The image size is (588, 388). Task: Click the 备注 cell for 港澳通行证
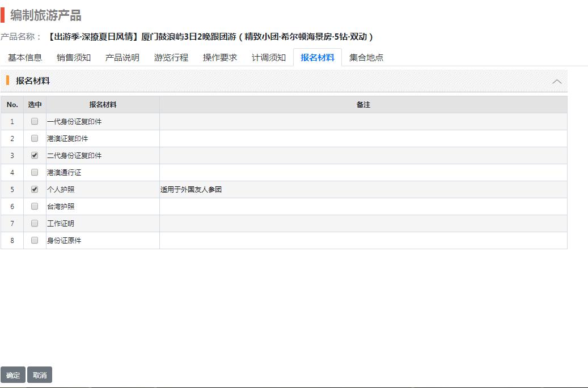pyautogui.click(x=363, y=173)
